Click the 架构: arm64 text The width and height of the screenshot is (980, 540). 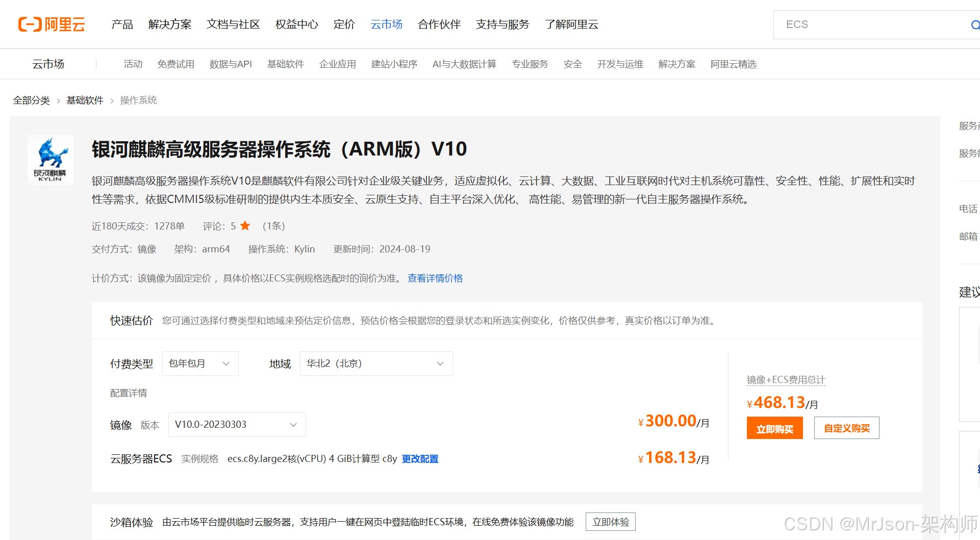tap(202, 249)
